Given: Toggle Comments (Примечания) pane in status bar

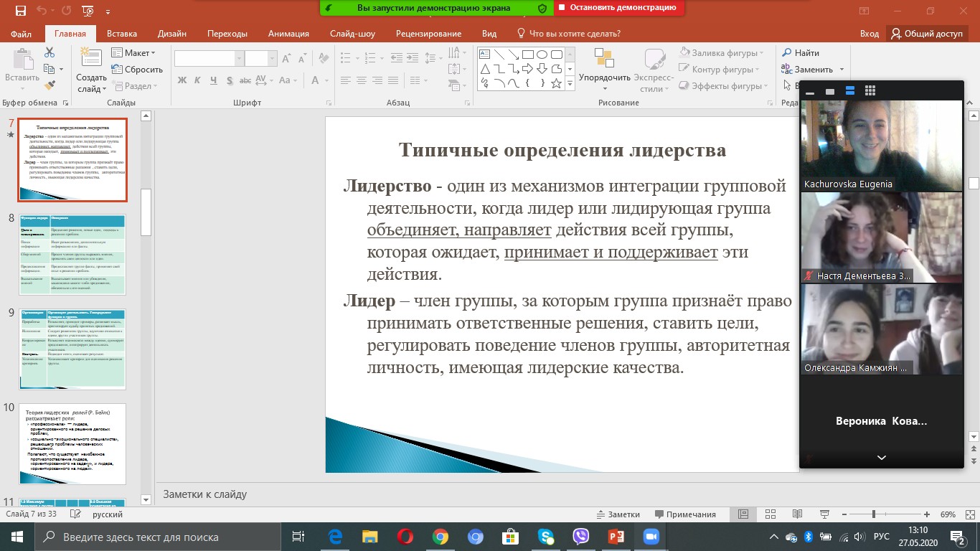Looking at the screenshot, I should coord(684,514).
